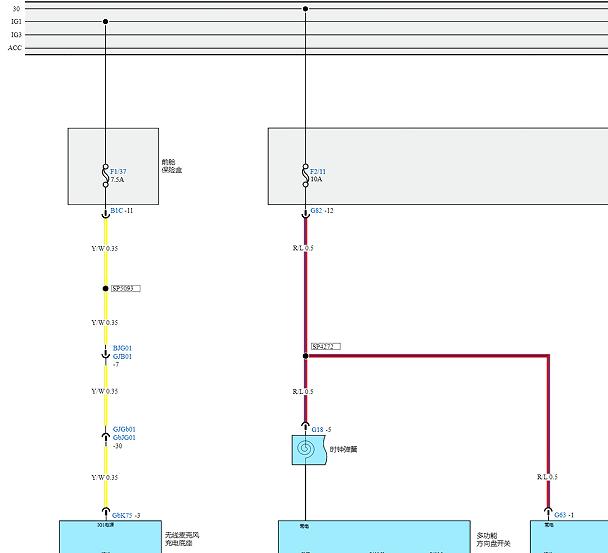
Task: Select the SP5093 splice label box
Action: [x=126, y=289]
